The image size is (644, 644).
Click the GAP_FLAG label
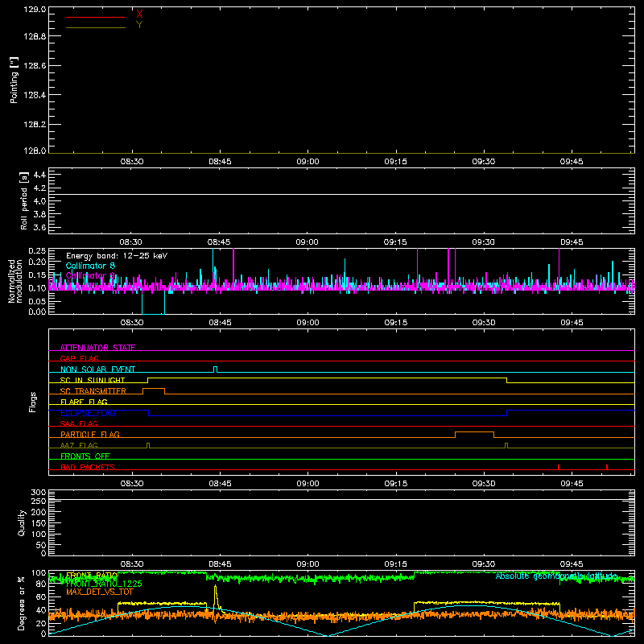[79, 358]
